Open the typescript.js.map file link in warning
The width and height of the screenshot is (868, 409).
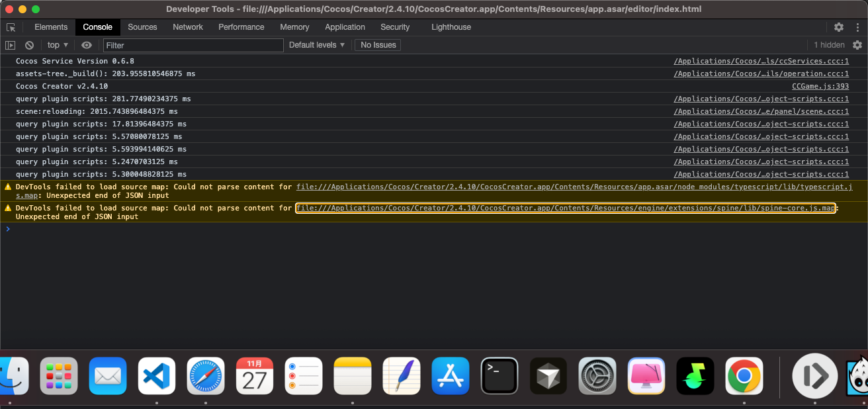(573, 187)
